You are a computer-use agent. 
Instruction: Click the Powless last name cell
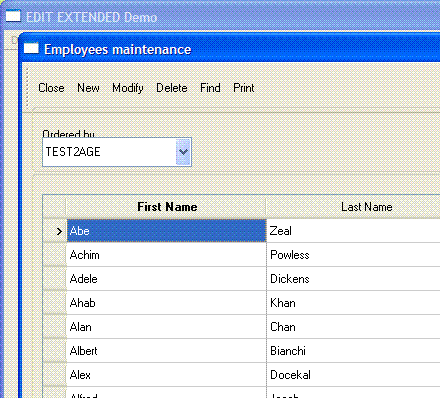click(353, 255)
